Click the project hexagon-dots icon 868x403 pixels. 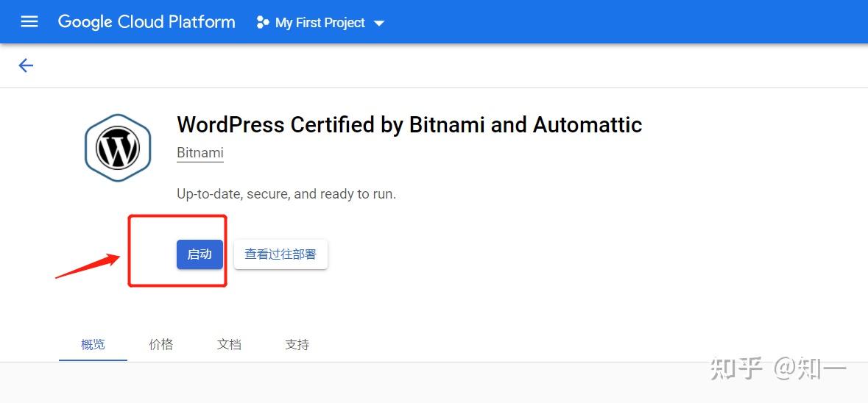tap(262, 23)
